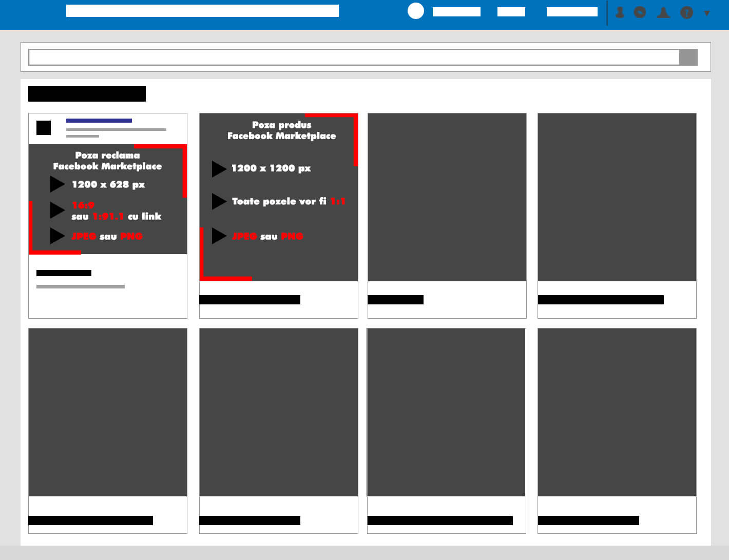
Task: Click the help question mark icon
Action: (686, 12)
